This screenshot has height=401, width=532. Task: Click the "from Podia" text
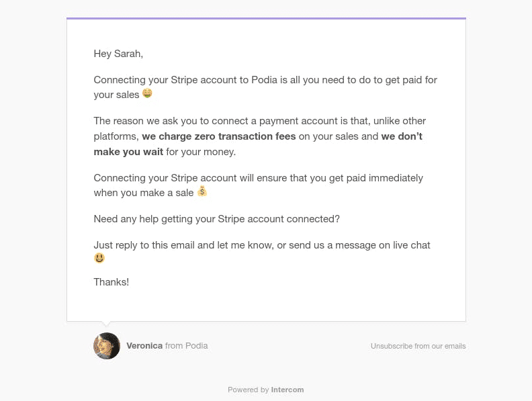pyautogui.click(x=187, y=346)
